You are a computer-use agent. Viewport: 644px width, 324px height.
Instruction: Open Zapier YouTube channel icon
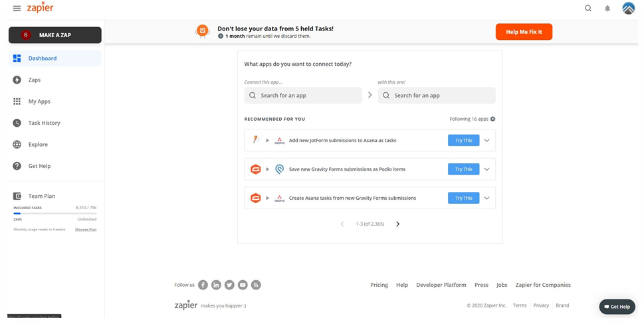pos(243,285)
